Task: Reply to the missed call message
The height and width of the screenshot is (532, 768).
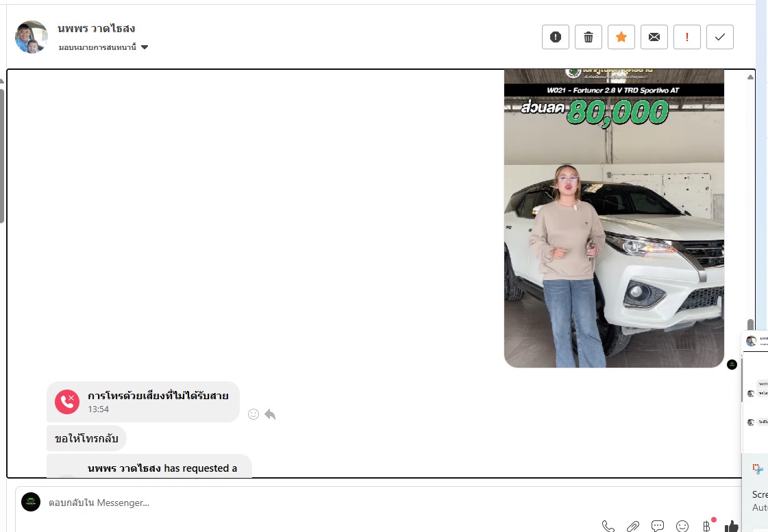Action: coord(270,414)
